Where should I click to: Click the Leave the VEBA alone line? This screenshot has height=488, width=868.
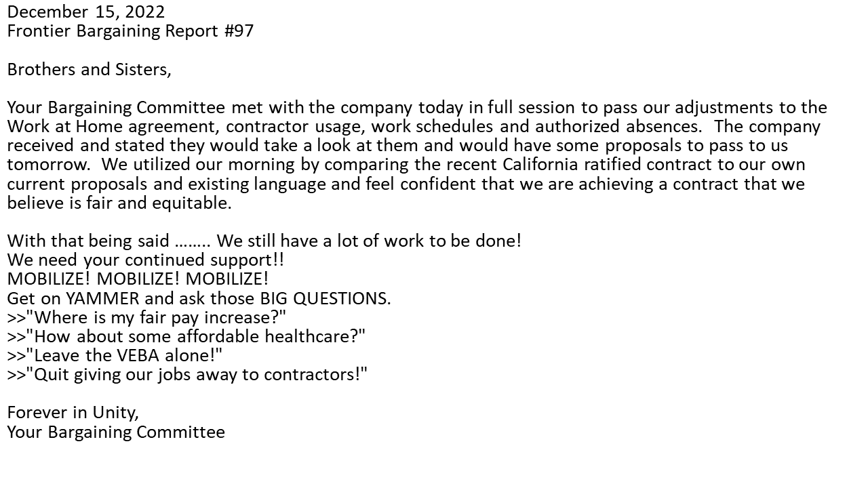click(x=115, y=354)
